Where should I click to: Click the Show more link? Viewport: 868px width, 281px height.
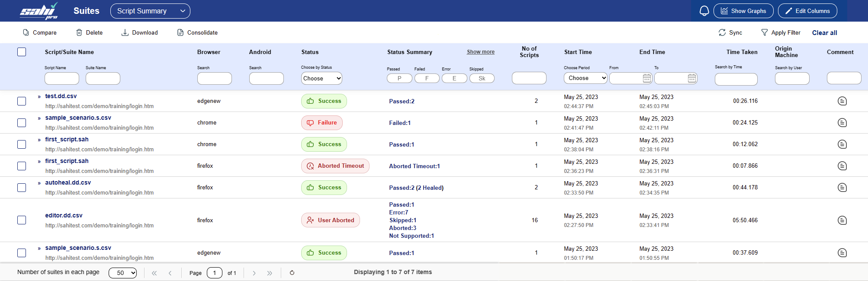point(480,52)
